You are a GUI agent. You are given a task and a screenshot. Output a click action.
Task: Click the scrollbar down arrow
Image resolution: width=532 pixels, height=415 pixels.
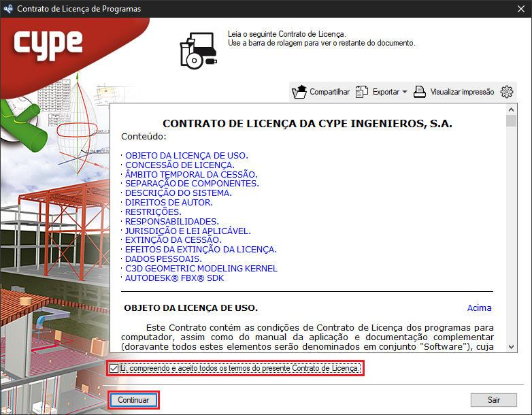pos(512,347)
